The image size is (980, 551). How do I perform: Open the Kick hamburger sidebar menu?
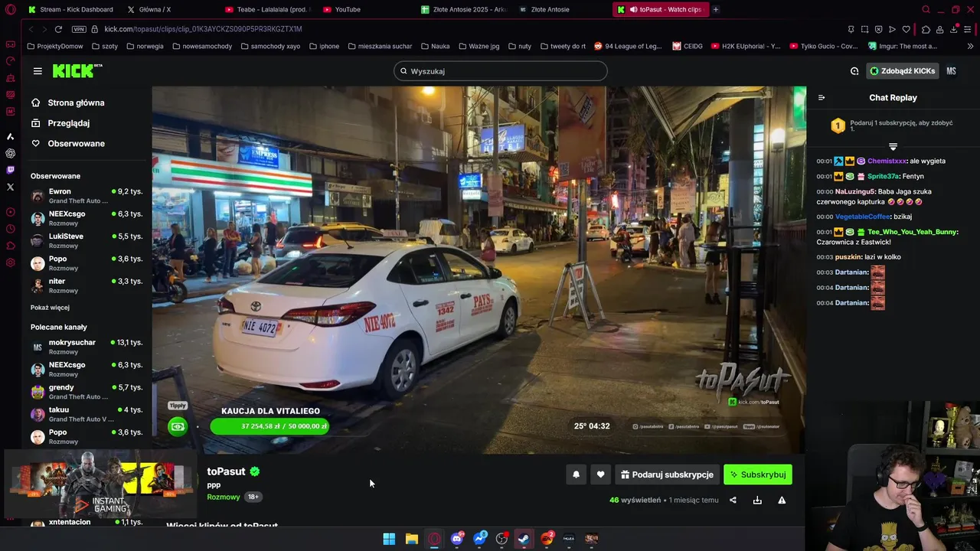point(38,71)
